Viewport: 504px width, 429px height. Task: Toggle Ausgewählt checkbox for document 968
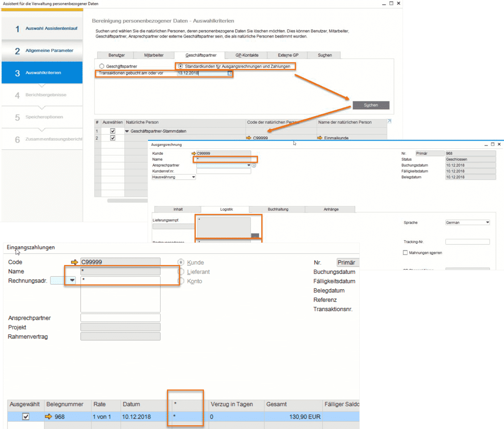[x=26, y=417]
